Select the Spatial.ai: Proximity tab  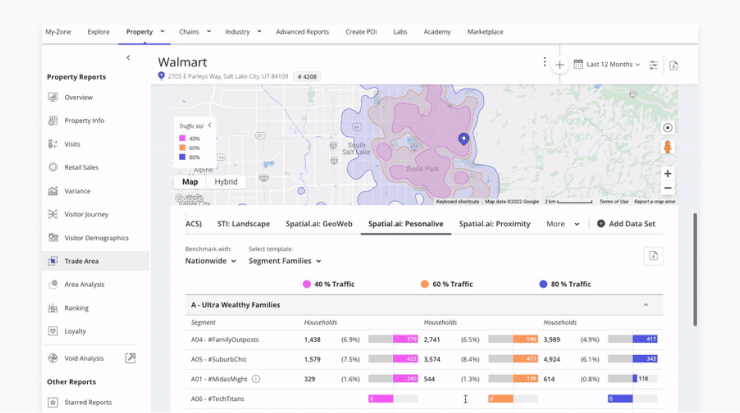click(495, 224)
